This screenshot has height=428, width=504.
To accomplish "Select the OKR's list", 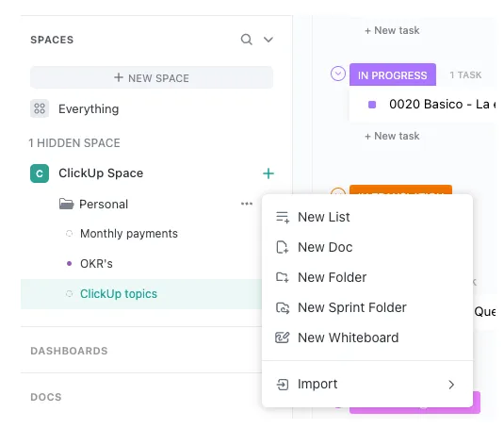I will click(x=96, y=264).
